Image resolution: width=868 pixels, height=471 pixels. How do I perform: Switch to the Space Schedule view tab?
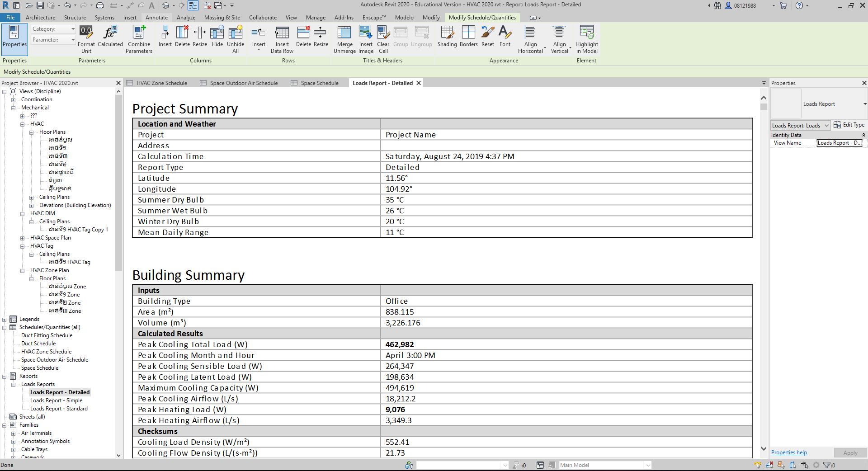click(319, 83)
